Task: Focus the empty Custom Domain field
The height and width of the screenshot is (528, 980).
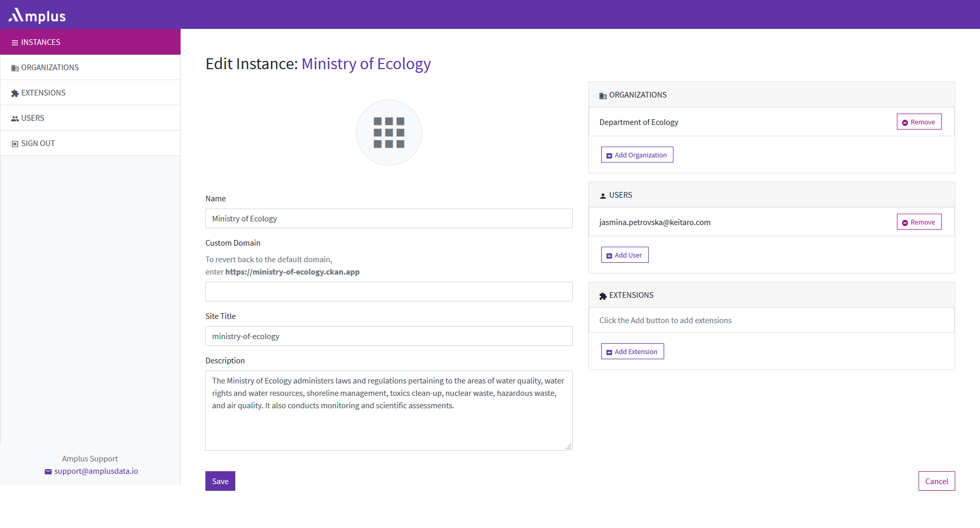Action: [389, 292]
